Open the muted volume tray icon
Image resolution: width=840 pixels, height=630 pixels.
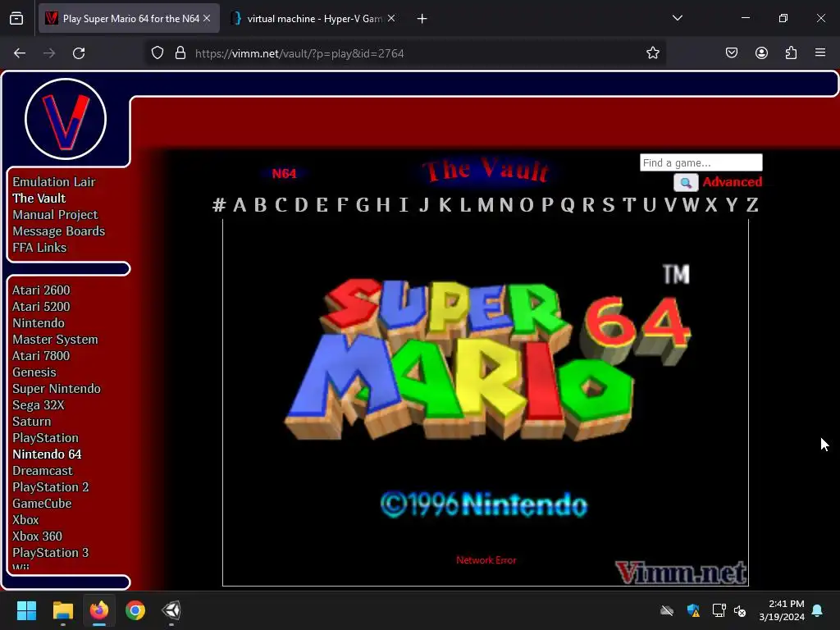pos(740,610)
